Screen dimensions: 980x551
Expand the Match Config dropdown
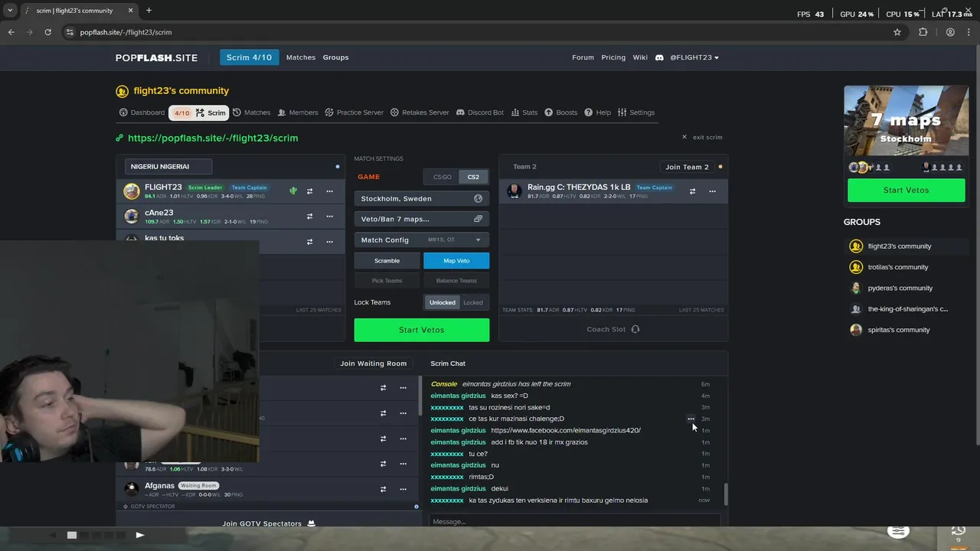[x=422, y=240]
